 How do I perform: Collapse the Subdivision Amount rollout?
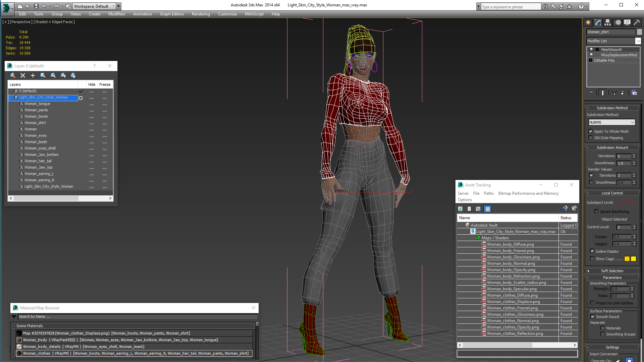[x=612, y=147]
